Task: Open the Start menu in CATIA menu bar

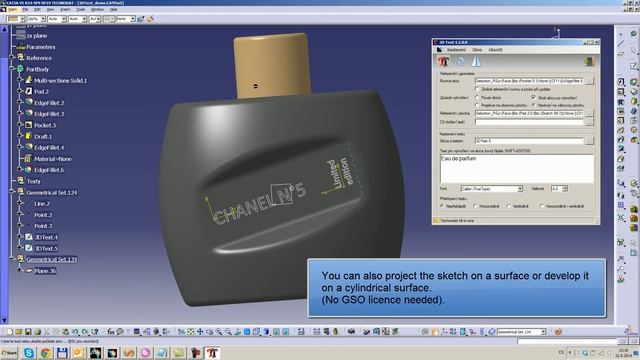Action: click(12, 9)
